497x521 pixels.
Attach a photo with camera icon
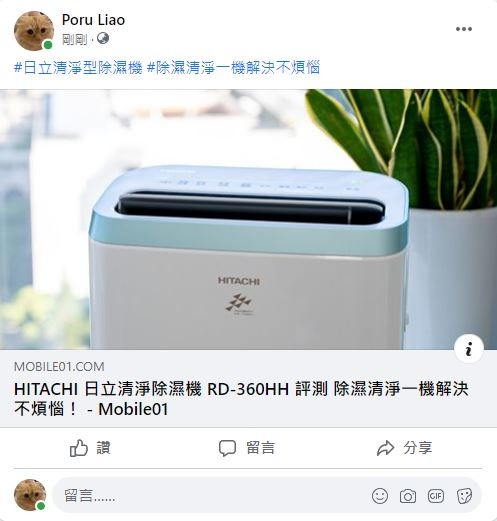tap(408, 496)
